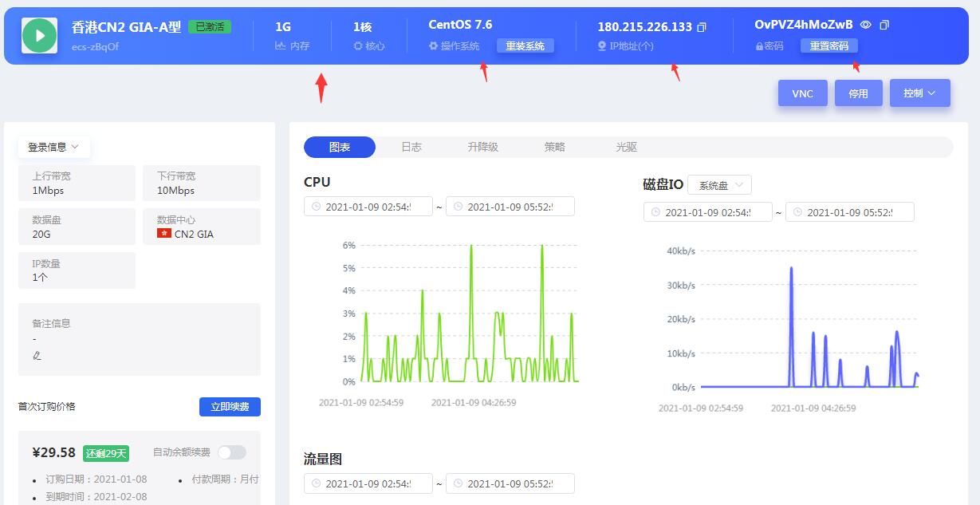Click the password lock icon
Screen dimensions: 980x505
pyautogui.click(x=759, y=46)
